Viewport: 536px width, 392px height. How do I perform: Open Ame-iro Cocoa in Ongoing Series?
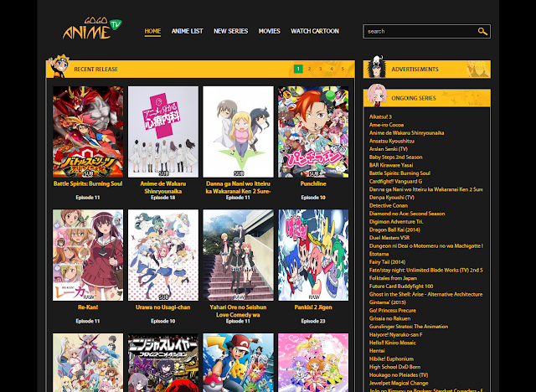[x=386, y=125]
